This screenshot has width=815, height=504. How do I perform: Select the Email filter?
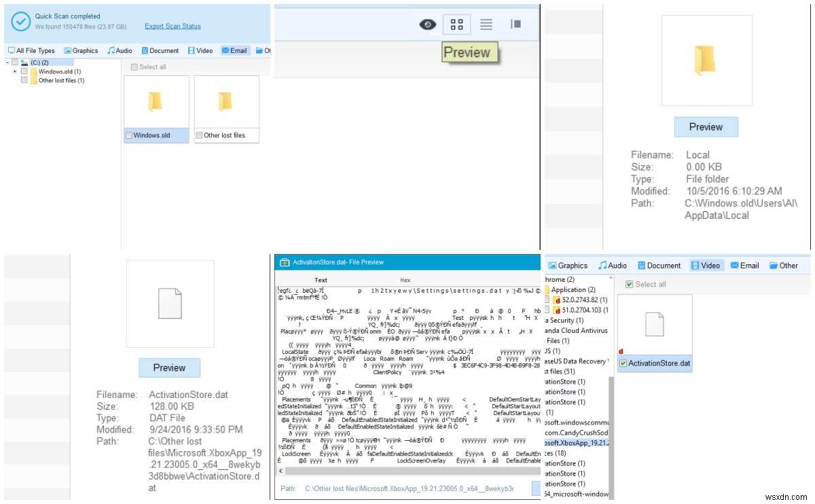coord(235,50)
